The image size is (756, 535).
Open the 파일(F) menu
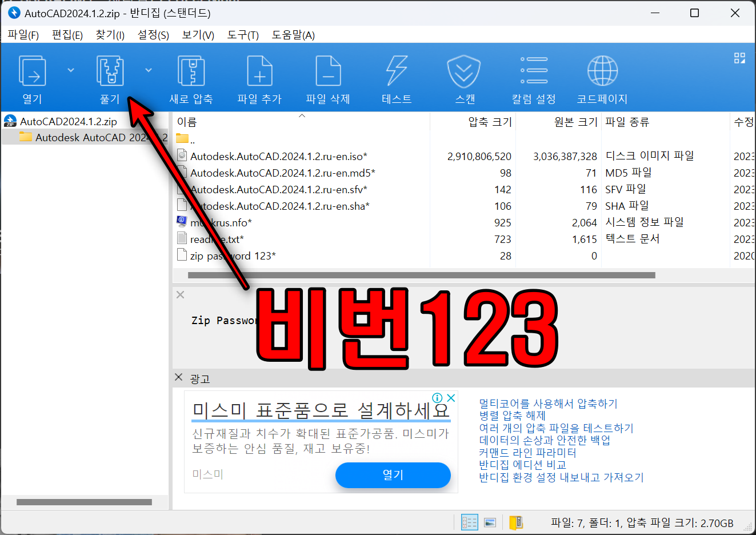tap(23, 35)
